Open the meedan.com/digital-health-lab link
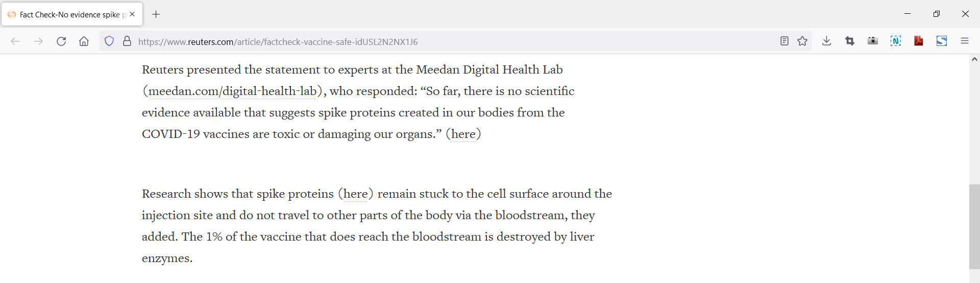The image size is (980, 283). [x=232, y=91]
